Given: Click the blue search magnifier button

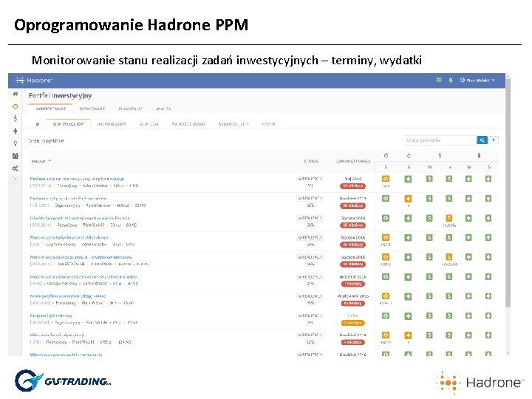Looking at the screenshot, I should pos(482,140).
